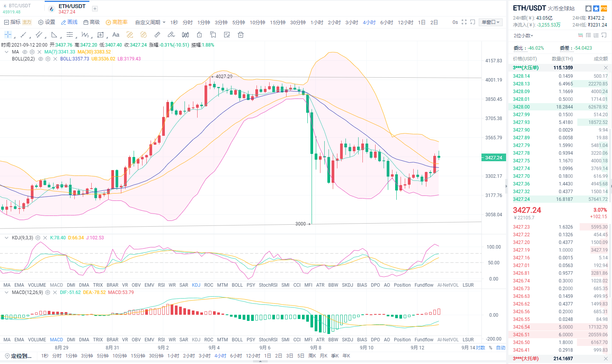The width and height of the screenshot is (612, 364).
Task: Remove the KDJ indicator with its X
Action: [45, 238]
